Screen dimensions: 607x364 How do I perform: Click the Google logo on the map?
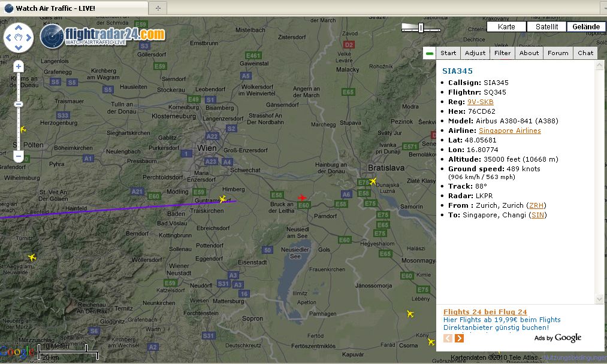pyautogui.click(x=16, y=351)
